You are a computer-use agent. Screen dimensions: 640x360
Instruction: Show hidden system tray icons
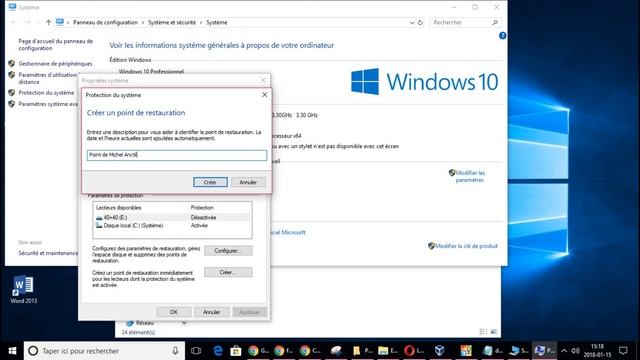click(564, 351)
